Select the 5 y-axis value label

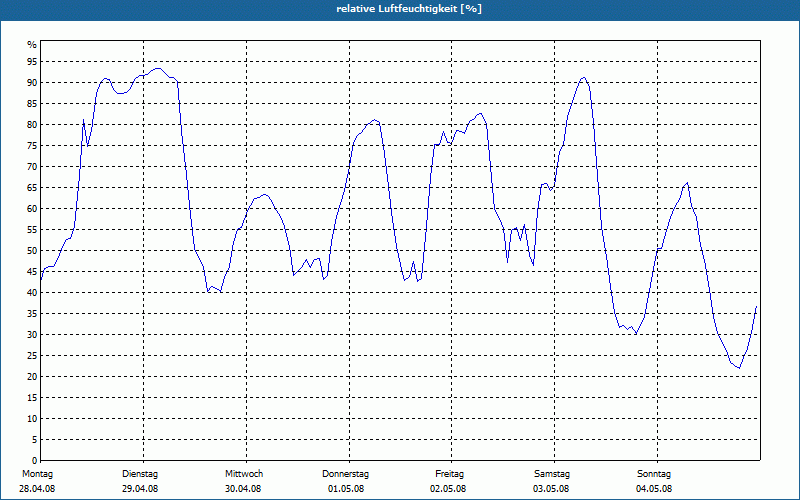coord(35,440)
